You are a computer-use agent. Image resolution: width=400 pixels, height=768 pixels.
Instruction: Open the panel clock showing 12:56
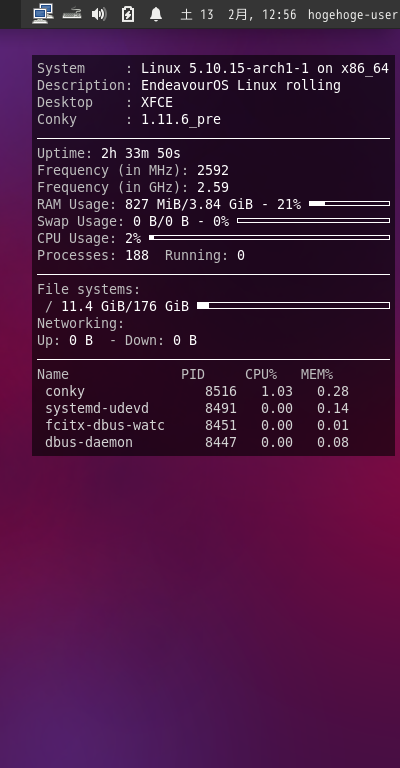coord(238,15)
